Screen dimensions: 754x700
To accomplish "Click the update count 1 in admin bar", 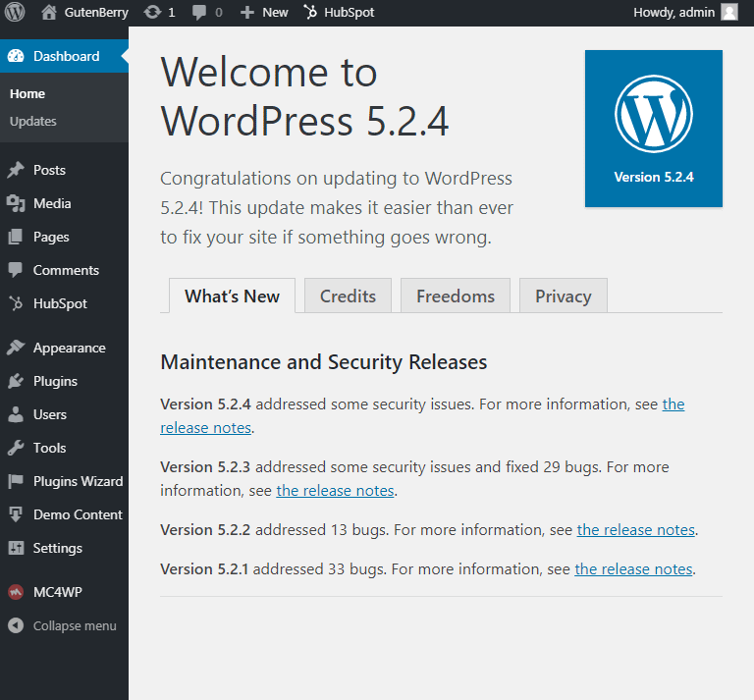I will click(x=171, y=13).
